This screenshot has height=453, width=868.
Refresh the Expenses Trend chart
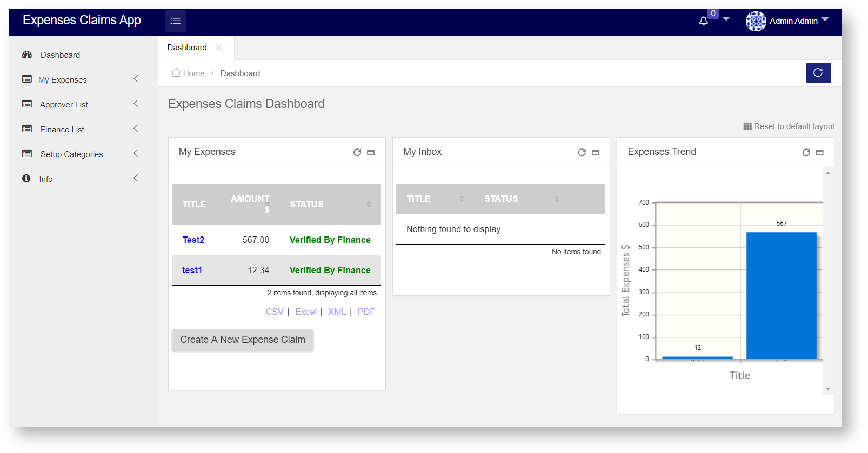pyautogui.click(x=806, y=153)
